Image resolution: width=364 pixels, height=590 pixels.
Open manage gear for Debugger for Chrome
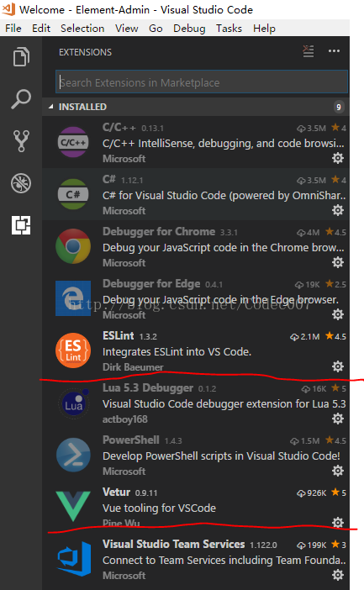tap(338, 262)
